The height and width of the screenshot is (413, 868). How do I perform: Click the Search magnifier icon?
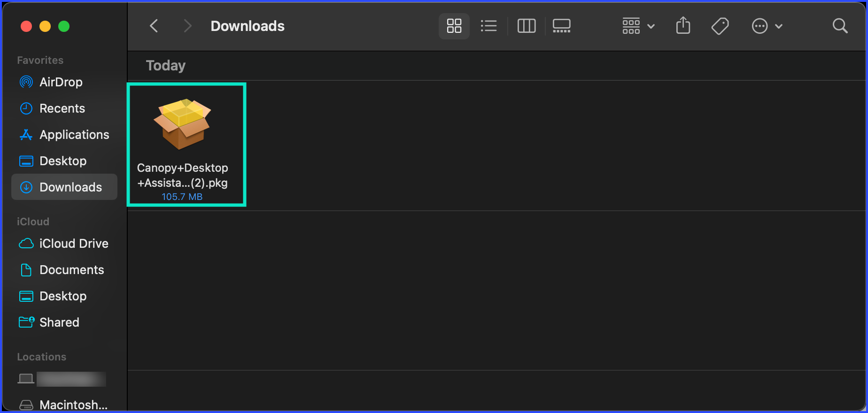tap(840, 26)
